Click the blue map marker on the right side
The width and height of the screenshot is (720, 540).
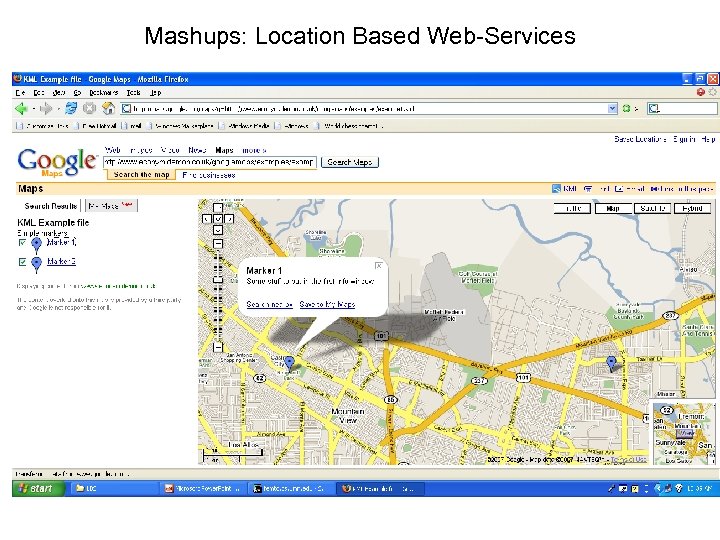pyautogui.click(x=611, y=363)
